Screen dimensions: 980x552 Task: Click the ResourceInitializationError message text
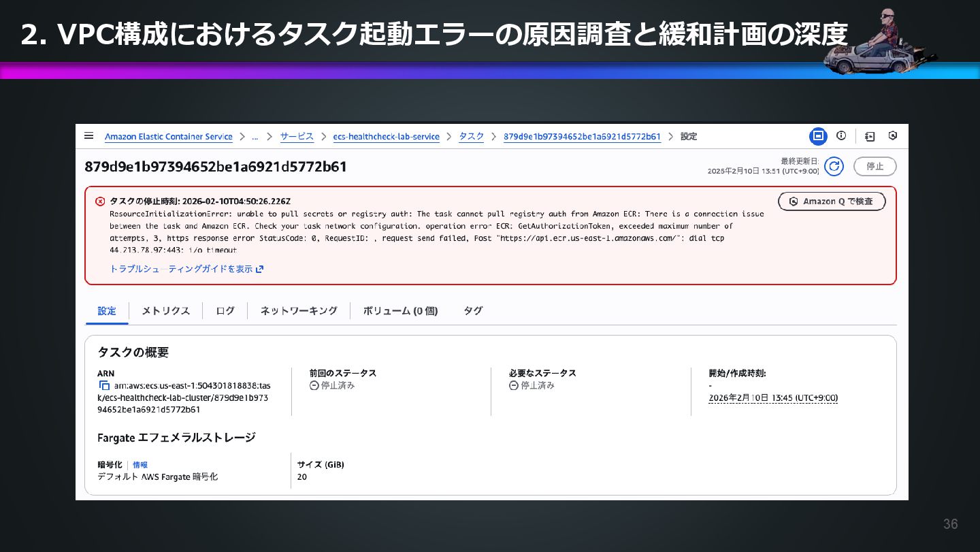pyautogui.click(x=437, y=232)
